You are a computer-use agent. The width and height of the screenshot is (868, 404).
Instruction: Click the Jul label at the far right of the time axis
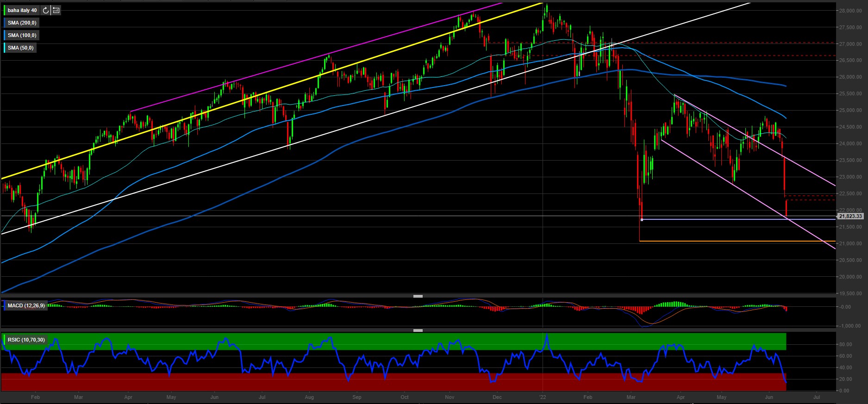(x=817, y=397)
